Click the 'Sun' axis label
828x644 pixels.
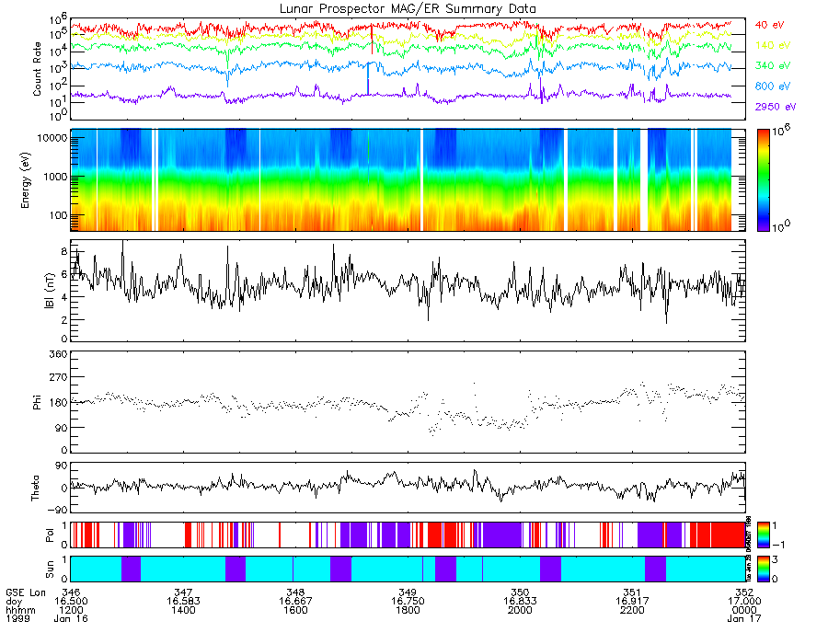[x=49, y=569]
